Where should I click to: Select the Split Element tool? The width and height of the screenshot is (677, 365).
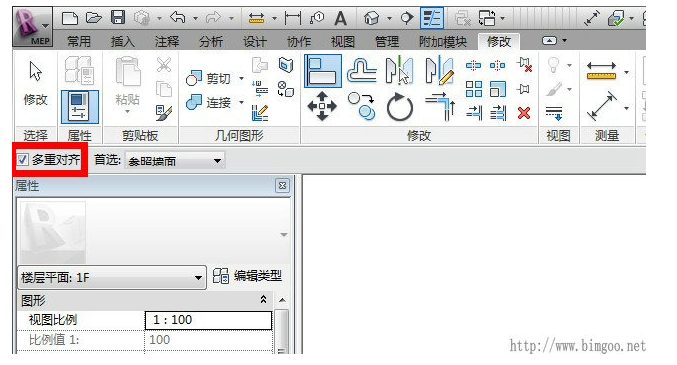tap(474, 66)
